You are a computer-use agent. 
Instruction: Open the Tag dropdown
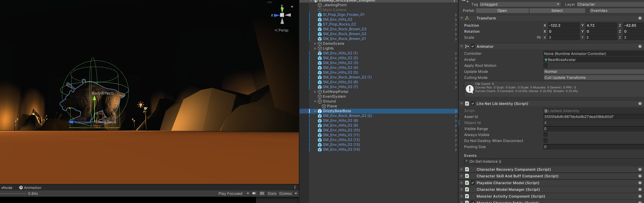pos(520,4)
